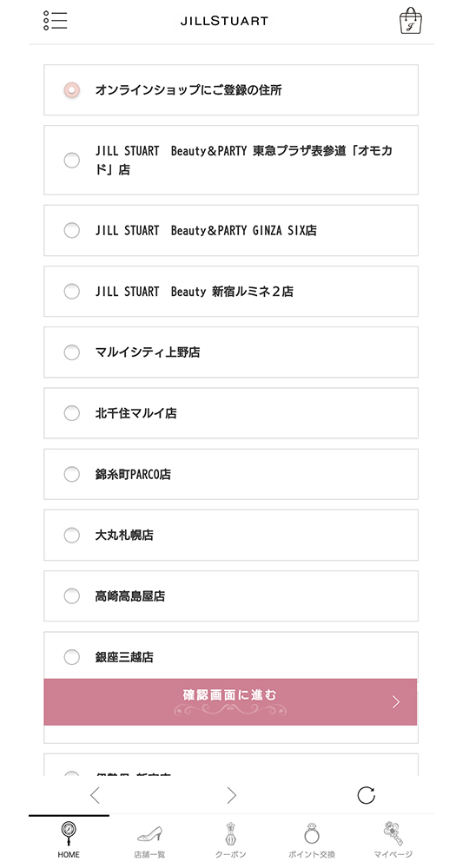Image resolution: width=469 pixels, height=868 pixels.
Task: Open the shopping bag cart icon
Action: pyautogui.click(x=410, y=21)
